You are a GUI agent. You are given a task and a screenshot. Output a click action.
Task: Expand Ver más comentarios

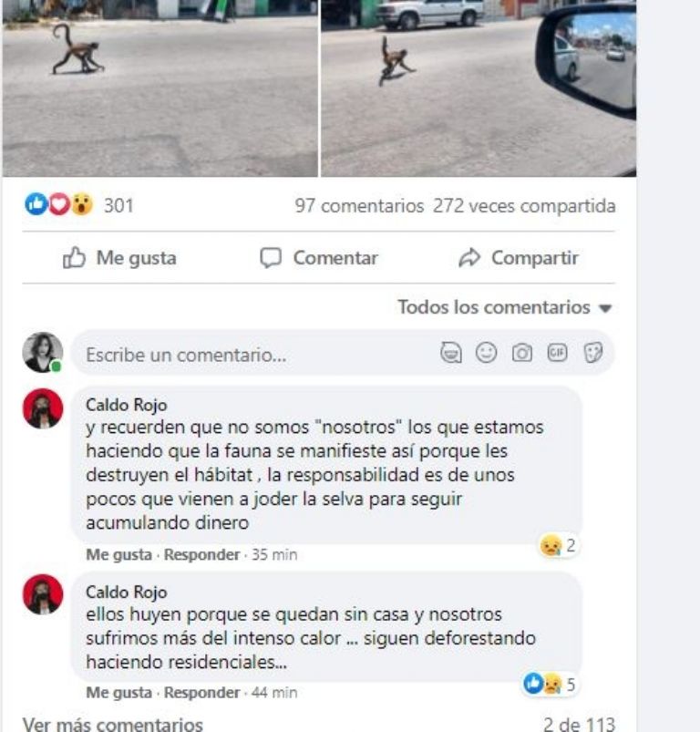click(112, 724)
